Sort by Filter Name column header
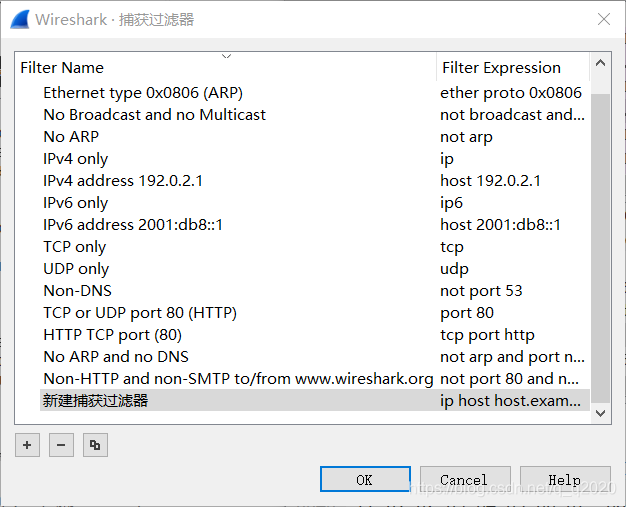Image resolution: width=626 pixels, height=507 pixels. coord(226,67)
